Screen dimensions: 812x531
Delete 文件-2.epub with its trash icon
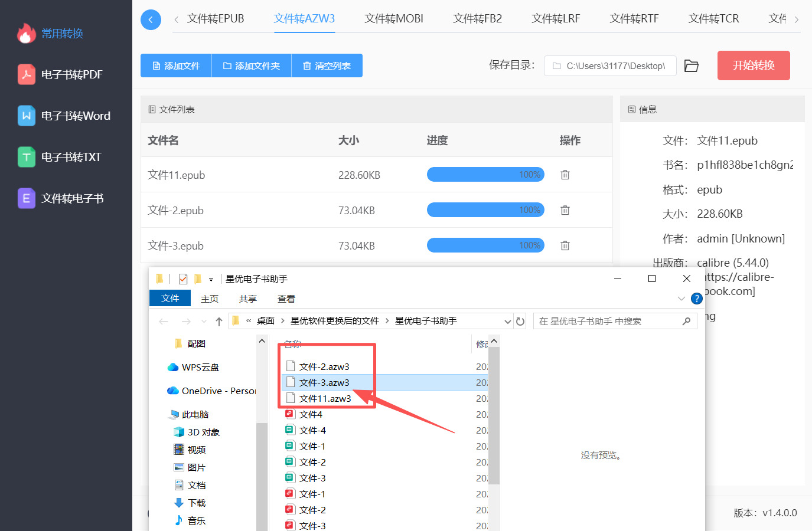(x=565, y=210)
